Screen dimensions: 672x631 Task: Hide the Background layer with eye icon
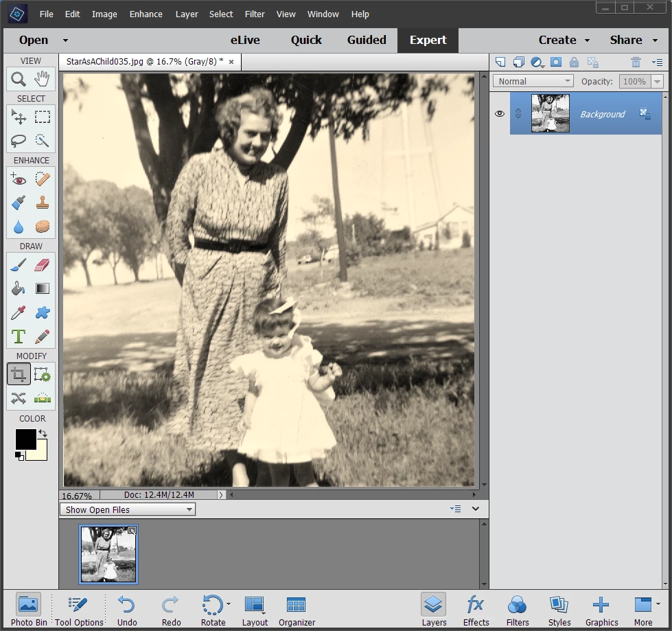[500, 114]
